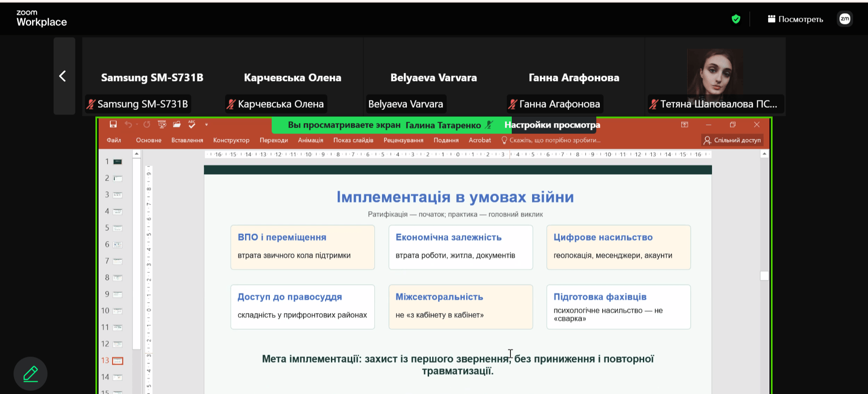This screenshot has width=868, height=394.
Task: Select slide 3 thumbnail
Action: pos(118,195)
